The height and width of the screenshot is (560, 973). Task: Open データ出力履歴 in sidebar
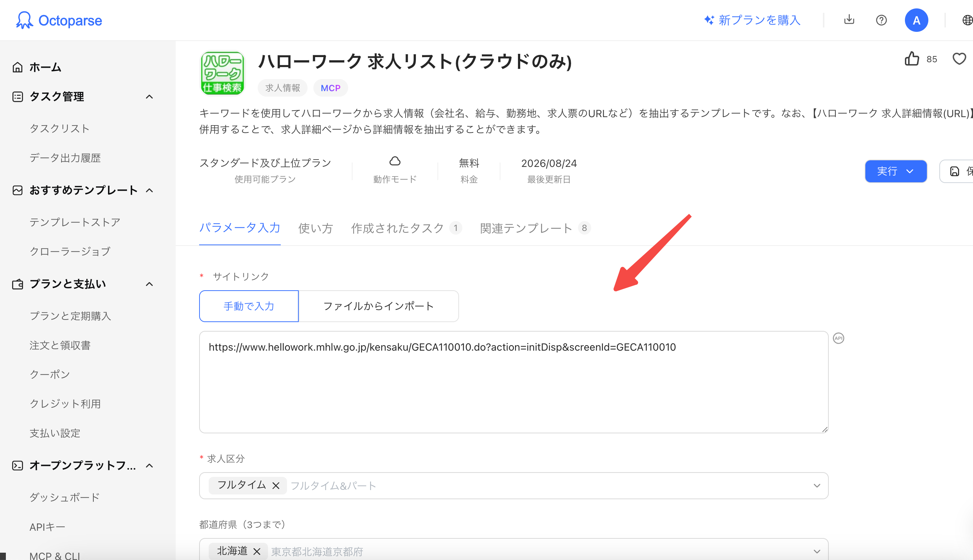click(x=65, y=158)
